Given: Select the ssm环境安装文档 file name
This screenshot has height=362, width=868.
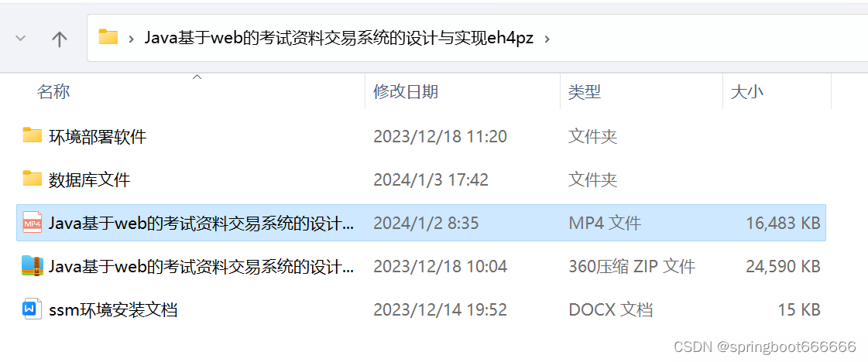Looking at the screenshot, I should [113, 309].
